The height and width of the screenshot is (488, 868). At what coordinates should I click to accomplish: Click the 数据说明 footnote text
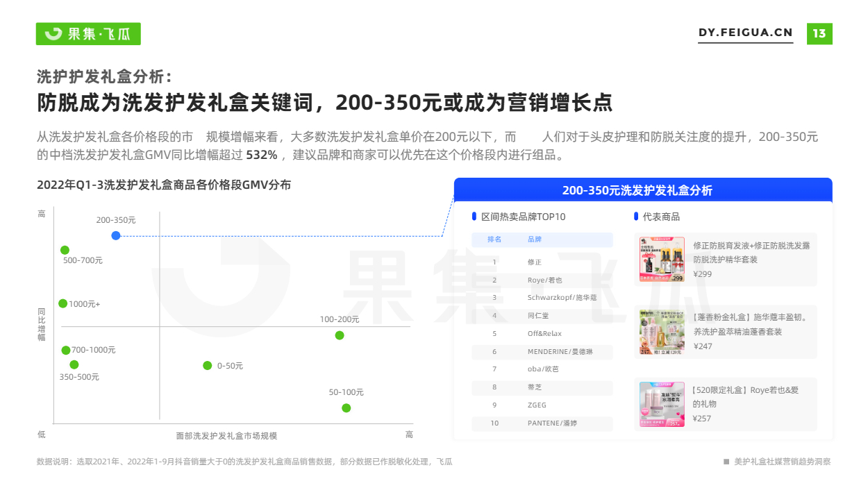tap(244, 462)
